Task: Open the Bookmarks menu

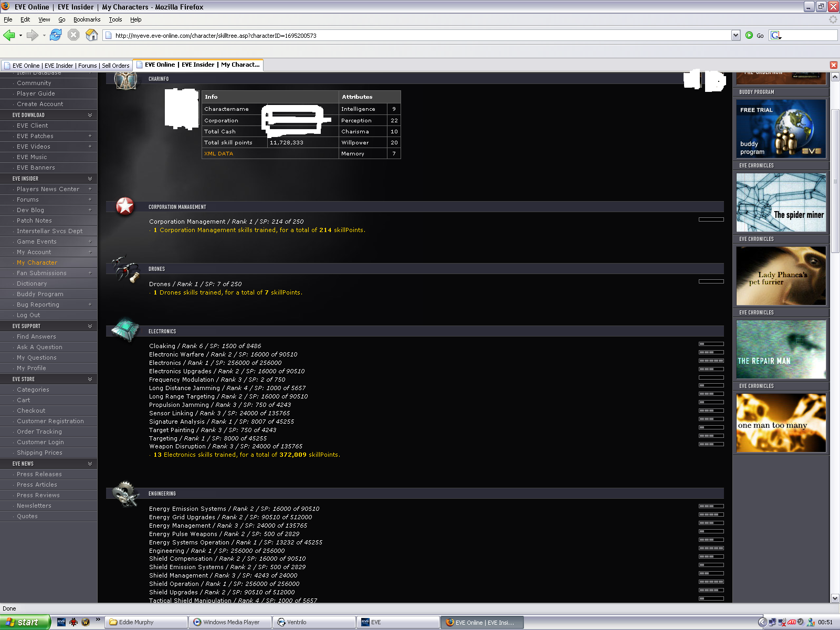Action: pos(87,19)
